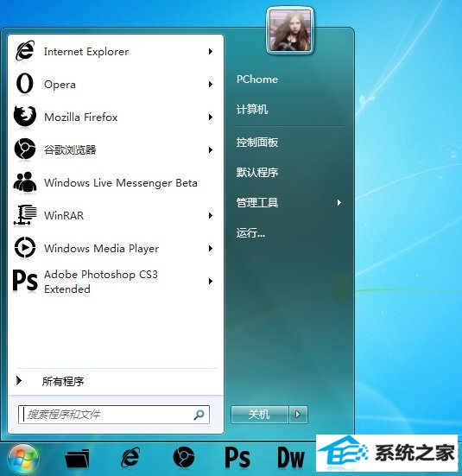Click the WinRAR icon in Start menu

coord(25,215)
